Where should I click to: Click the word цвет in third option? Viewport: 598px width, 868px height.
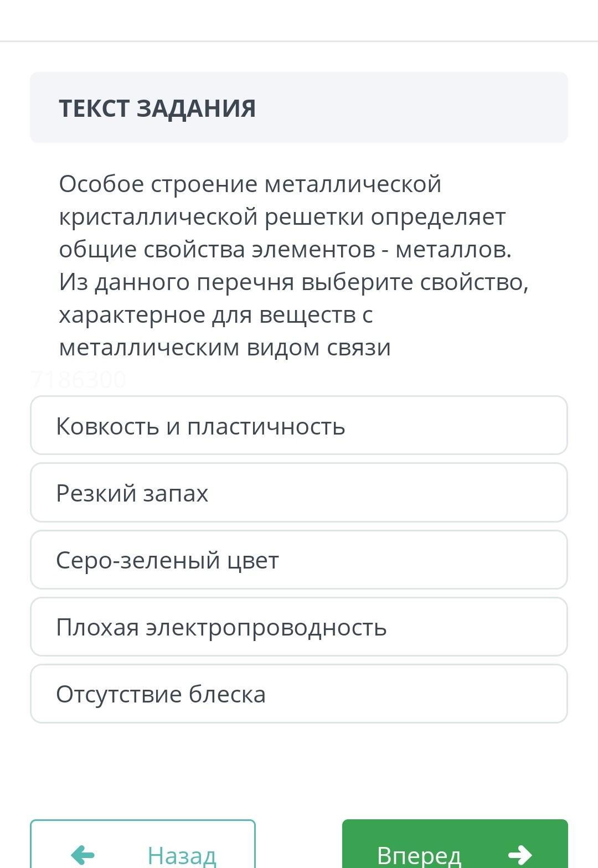(253, 561)
